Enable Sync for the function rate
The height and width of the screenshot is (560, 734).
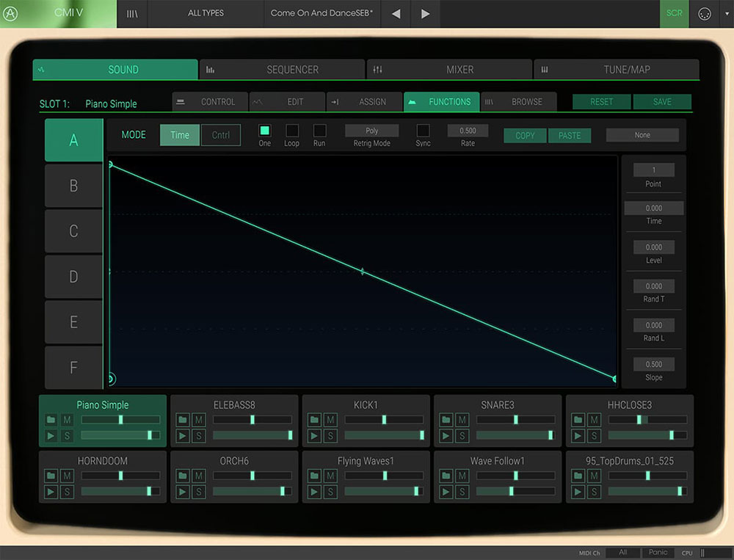pyautogui.click(x=423, y=130)
